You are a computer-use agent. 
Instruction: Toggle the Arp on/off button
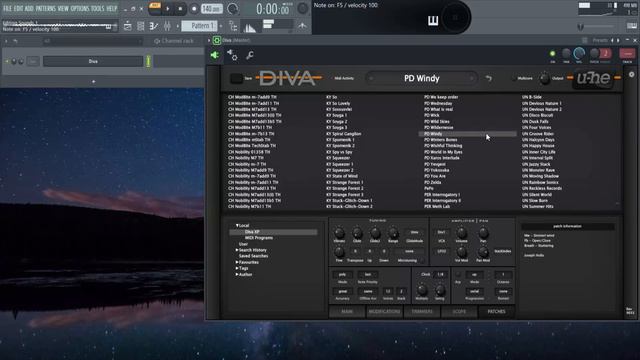(458, 275)
